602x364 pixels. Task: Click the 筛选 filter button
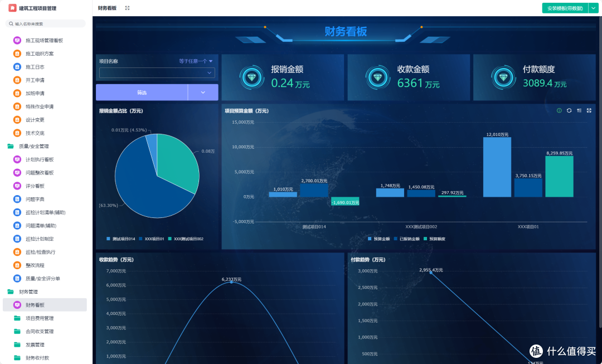[142, 93]
